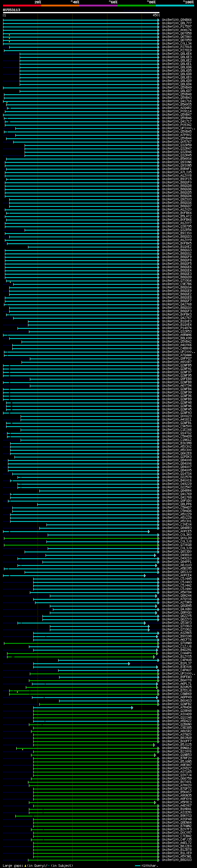Select hit label UniRef100_P09342

coord(176,125)
